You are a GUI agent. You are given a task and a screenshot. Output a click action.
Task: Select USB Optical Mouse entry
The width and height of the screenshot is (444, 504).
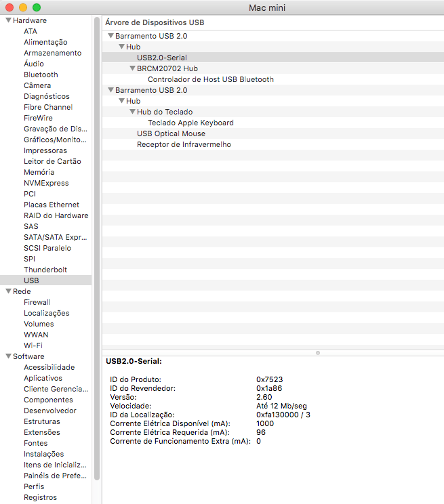(171, 133)
